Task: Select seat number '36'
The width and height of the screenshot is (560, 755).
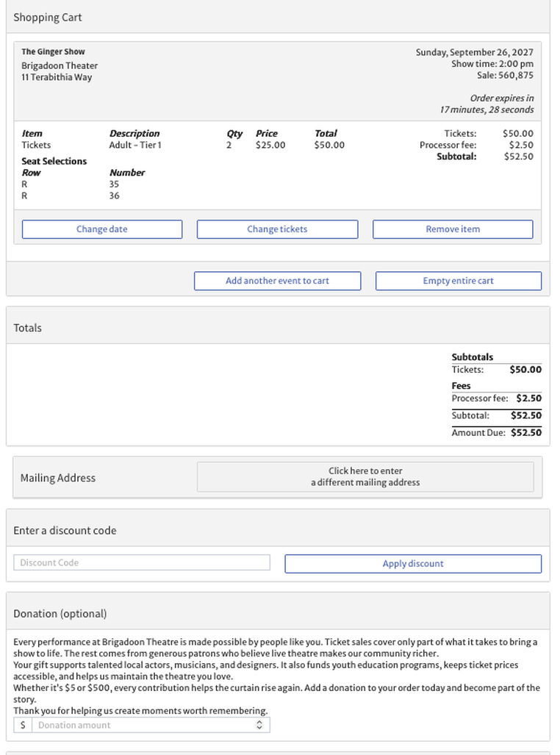Action: [x=114, y=196]
